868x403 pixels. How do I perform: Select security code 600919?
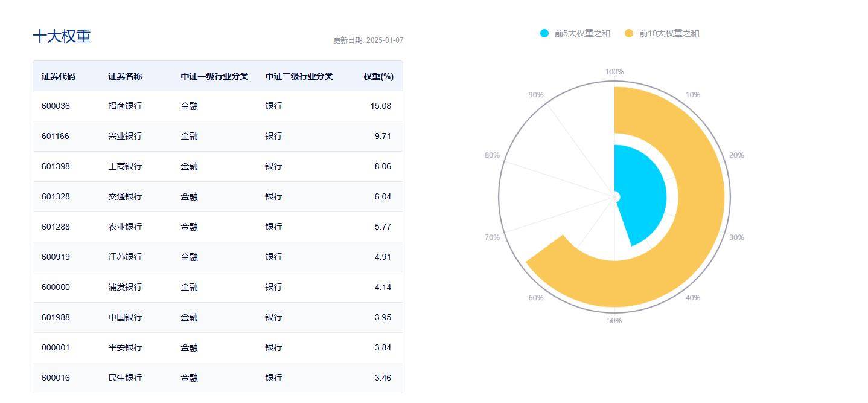(56, 257)
